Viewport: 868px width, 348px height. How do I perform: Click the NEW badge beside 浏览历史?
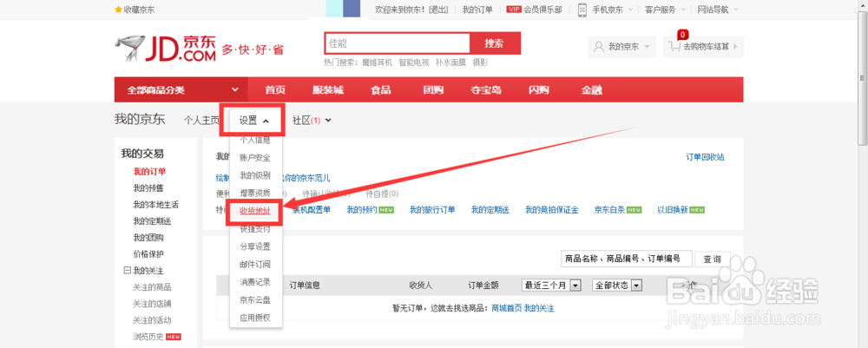coord(174,337)
